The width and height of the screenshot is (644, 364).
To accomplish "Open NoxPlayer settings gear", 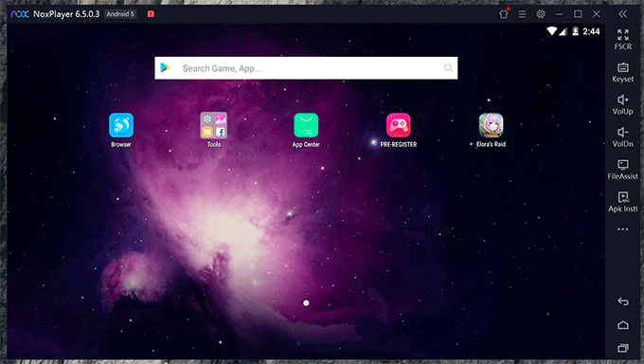I will tap(541, 14).
